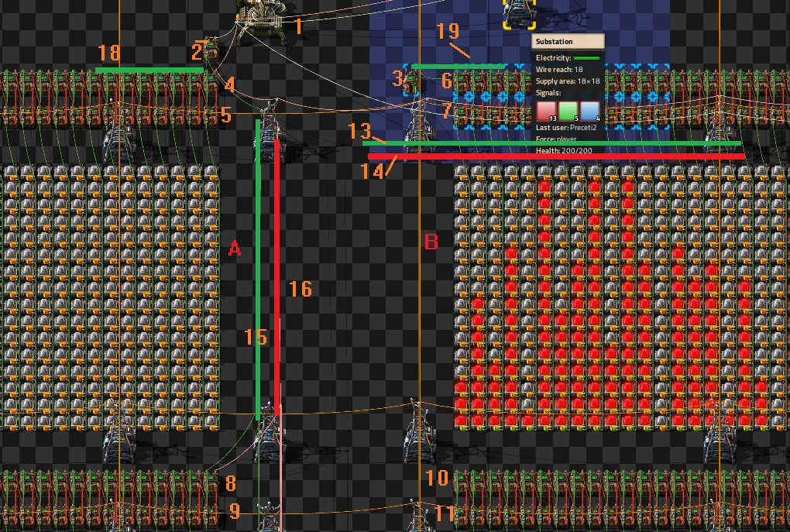Click the 'Supply area: 18×18' text
The height and width of the screenshot is (532, 790).
coord(567,81)
